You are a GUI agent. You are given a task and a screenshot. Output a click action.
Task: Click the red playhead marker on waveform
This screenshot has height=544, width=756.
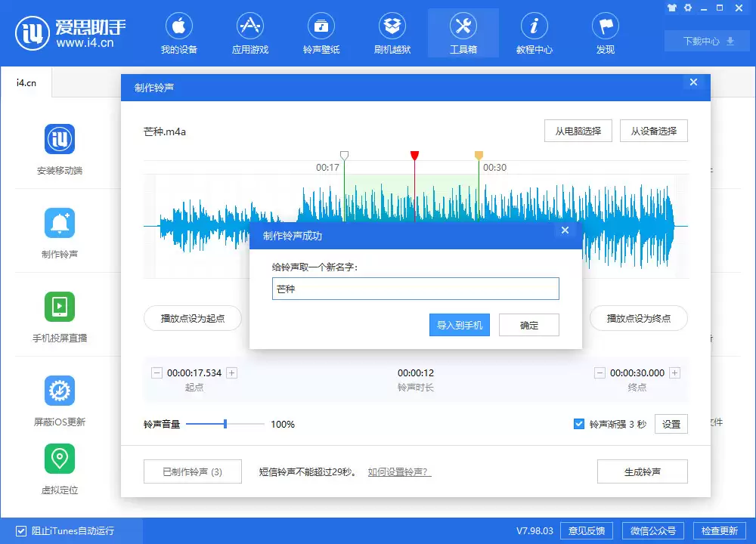414,155
